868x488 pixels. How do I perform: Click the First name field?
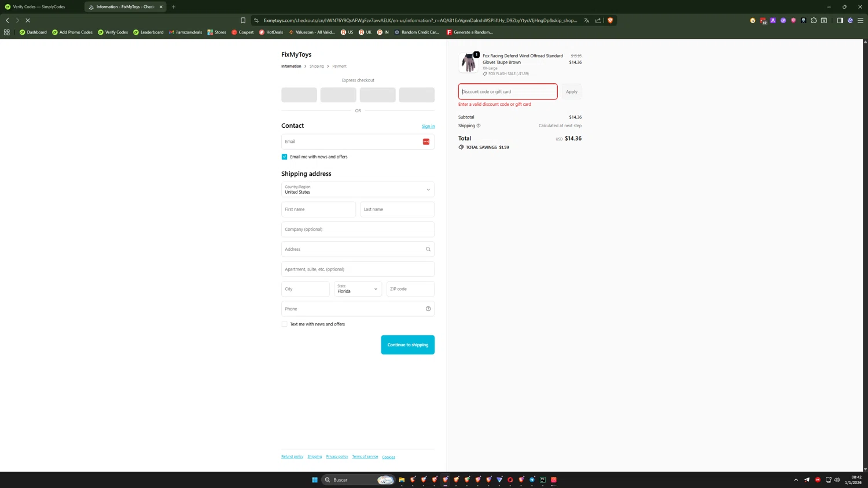pyautogui.click(x=318, y=209)
